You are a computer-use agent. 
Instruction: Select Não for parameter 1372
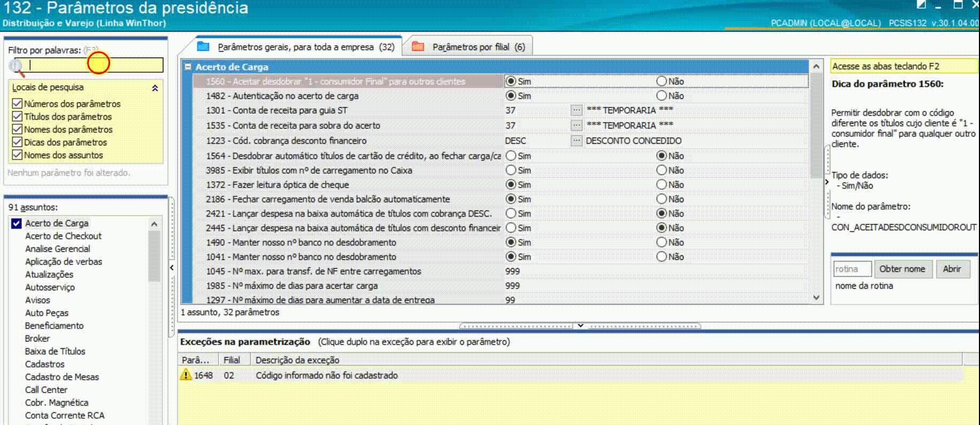coord(662,185)
